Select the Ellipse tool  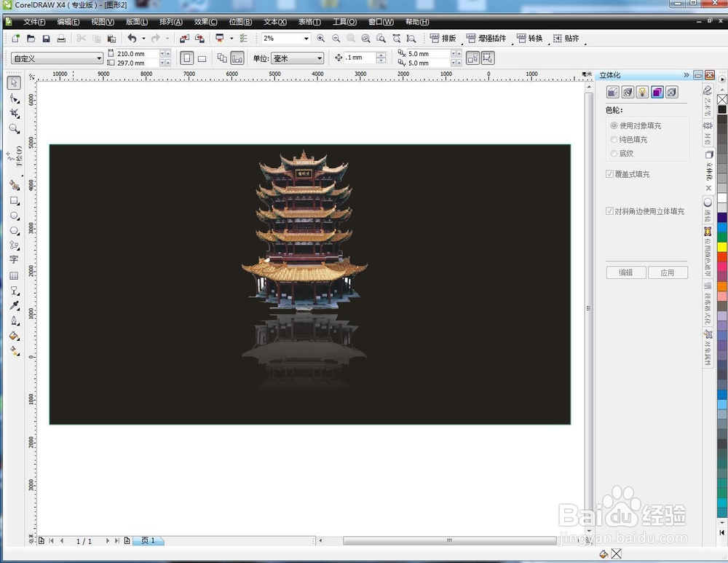tap(15, 216)
